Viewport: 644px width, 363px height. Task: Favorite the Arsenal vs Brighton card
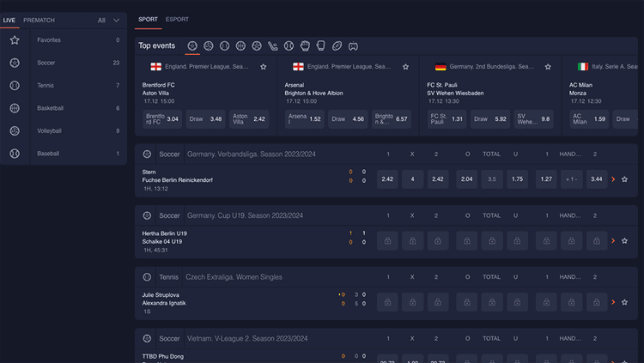(x=405, y=67)
